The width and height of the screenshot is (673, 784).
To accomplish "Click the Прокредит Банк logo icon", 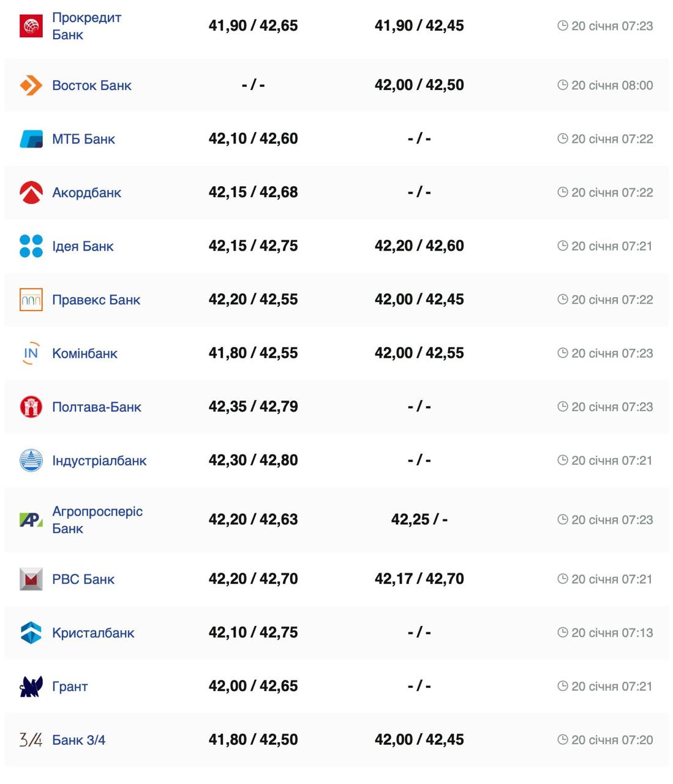I will 31,26.
